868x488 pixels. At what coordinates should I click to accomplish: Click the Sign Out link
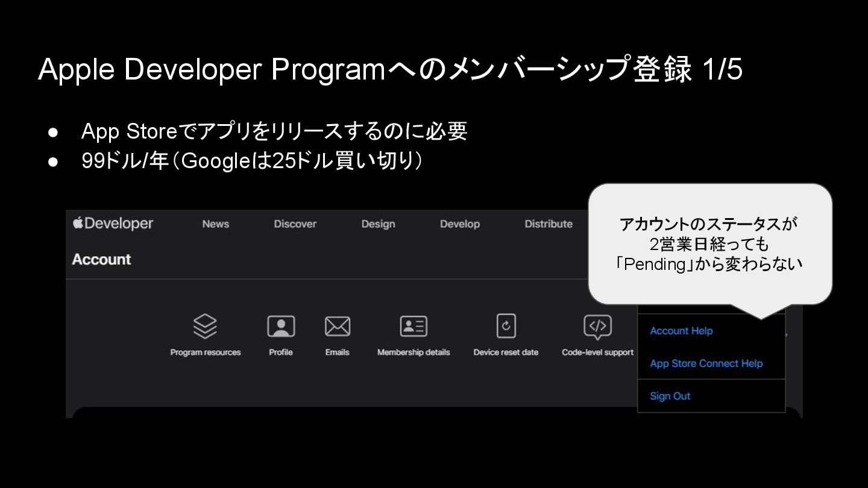(670, 396)
